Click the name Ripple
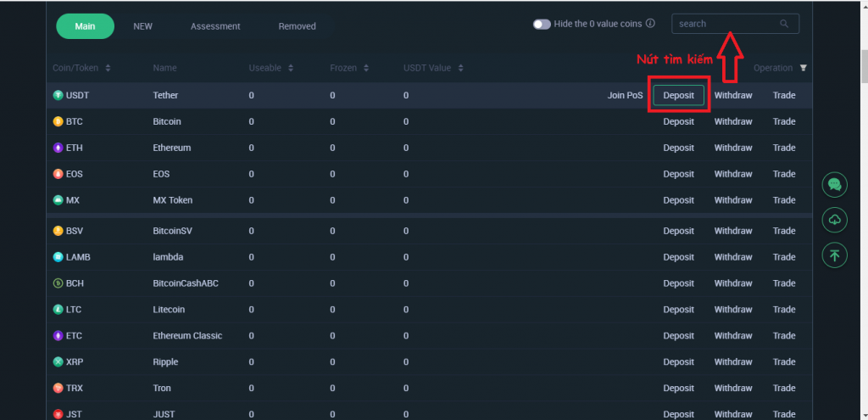The image size is (868, 420). pos(165,361)
